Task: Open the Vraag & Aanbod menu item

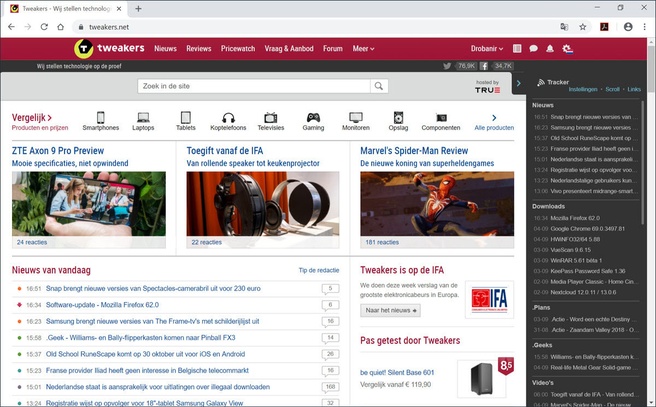Action: [289, 49]
